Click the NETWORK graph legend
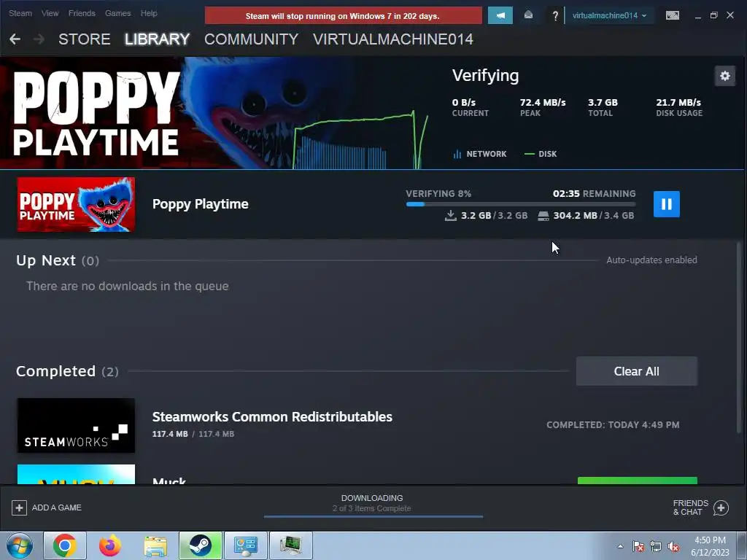This screenshot has width=747, height=560. [x=480, y=154]
